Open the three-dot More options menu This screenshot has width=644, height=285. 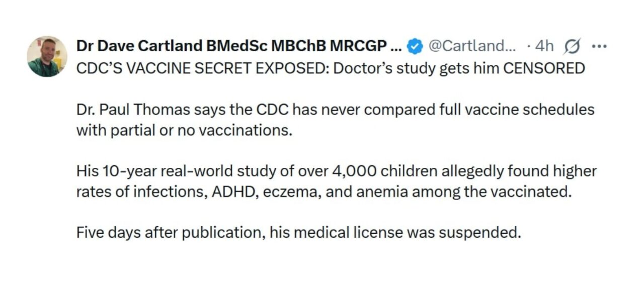[x=599, y=47]
